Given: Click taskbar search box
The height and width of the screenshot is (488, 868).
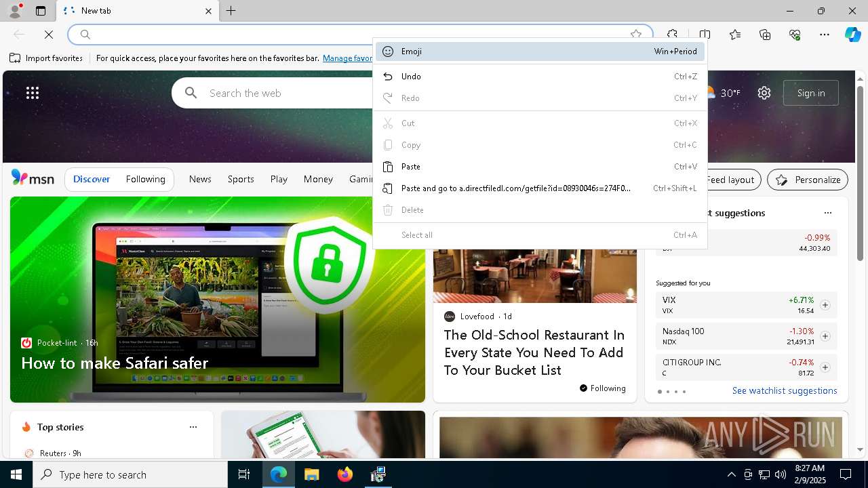Looking at the screenshot, I should [x=130, y=474].
